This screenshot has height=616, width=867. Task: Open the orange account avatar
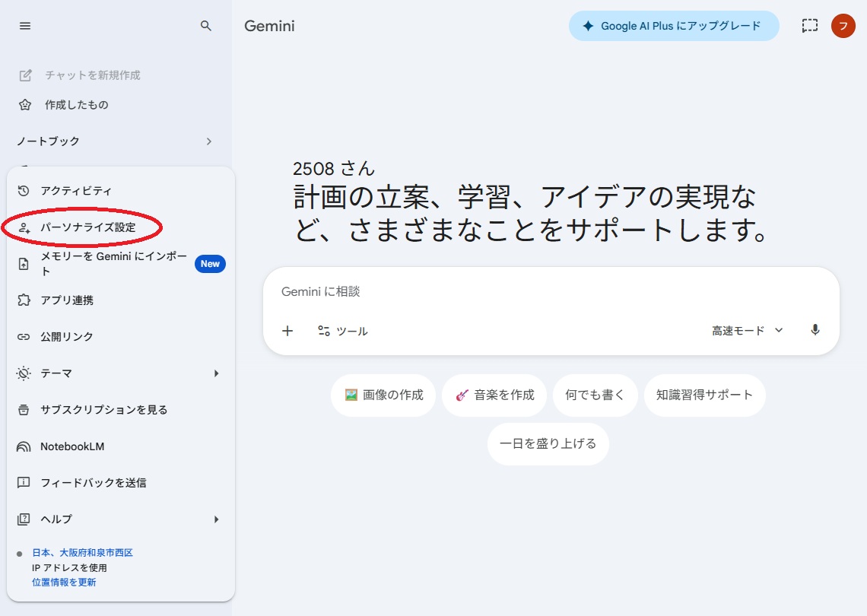pos(843,26)
